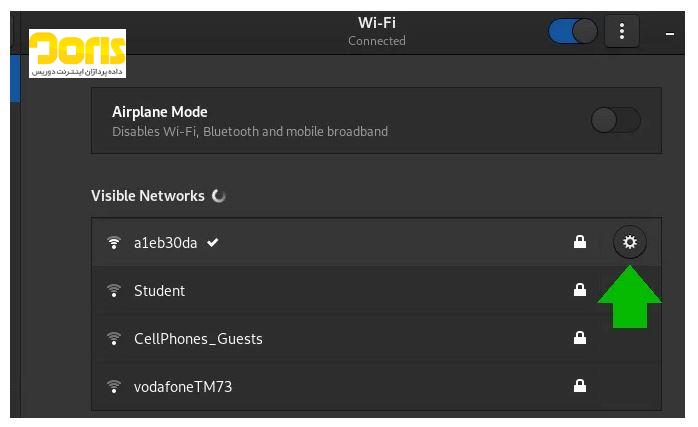Connect to vodafoneTM73 network
This screenshot has height=427, width=698.
(x=376, y=386)
